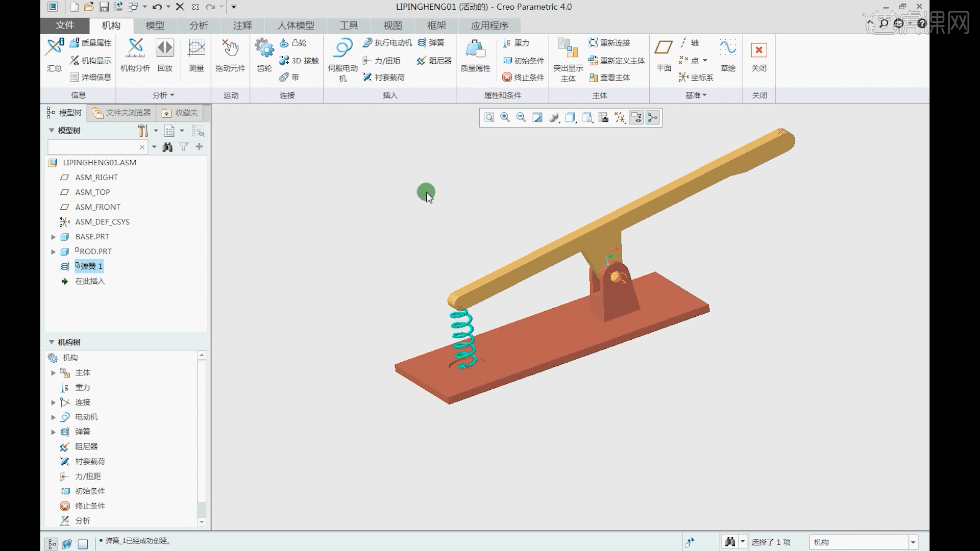Toggle spin center display in graphics toolbar
The height and width of the screenshot is (551, 980).
[652, 118]
